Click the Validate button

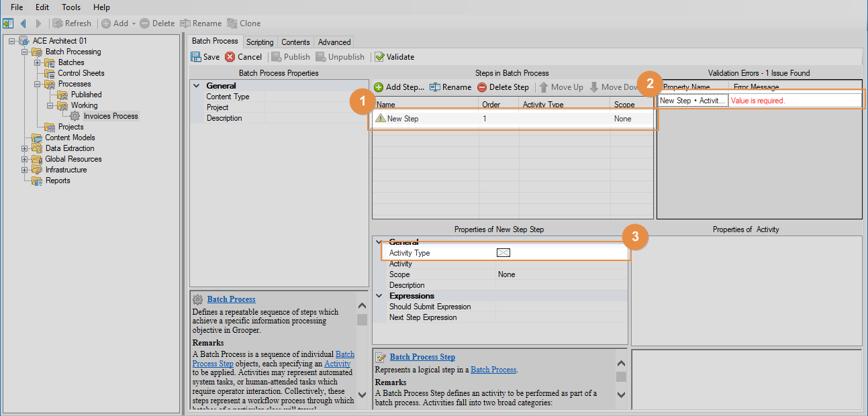coord(395,57)
